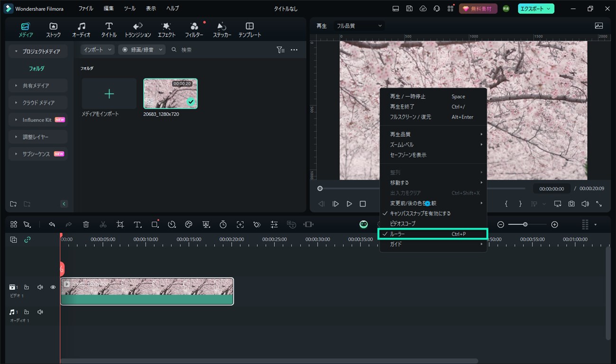Open the インポート dropdown

pyautogui.click(x=97, y=50)
